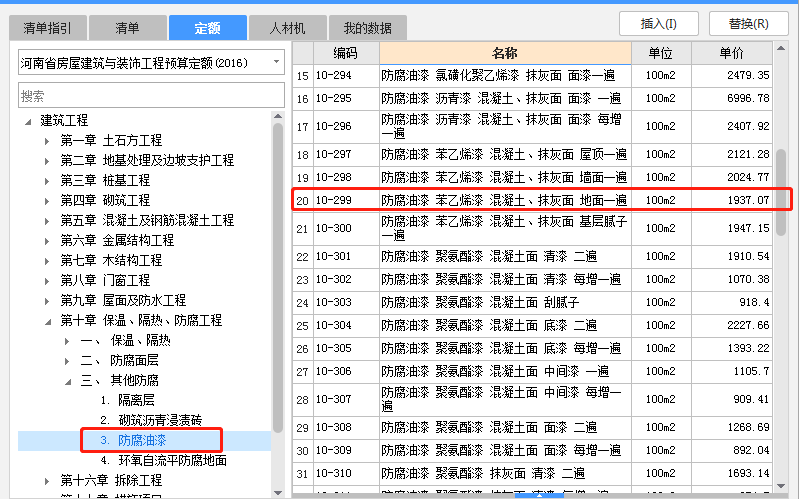Select row 聚氨酯漆 抹灰面 清漆 二遍
This screenshot has height=499, width=799.
coord(532,474)
